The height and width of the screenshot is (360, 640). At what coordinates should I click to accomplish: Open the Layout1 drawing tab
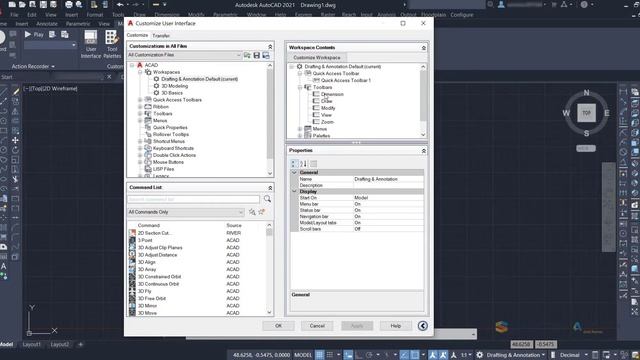(31, 344)
